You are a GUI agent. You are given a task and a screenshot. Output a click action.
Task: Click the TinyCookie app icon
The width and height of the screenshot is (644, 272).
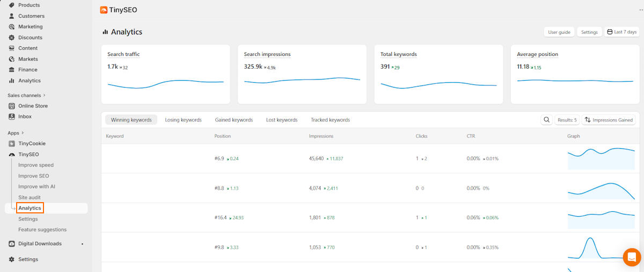pyautogui.click(x=12, y=144)
